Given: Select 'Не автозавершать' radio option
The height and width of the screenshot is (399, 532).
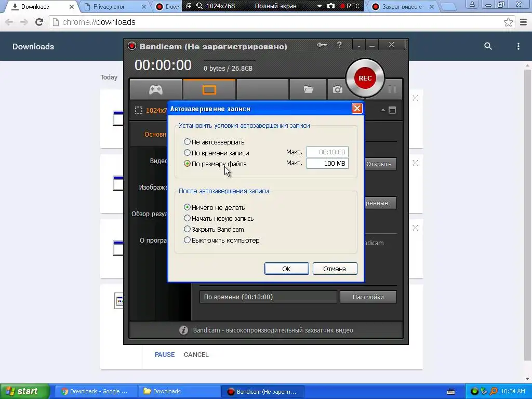Looking at the screenshot, I should coord(187,142).
